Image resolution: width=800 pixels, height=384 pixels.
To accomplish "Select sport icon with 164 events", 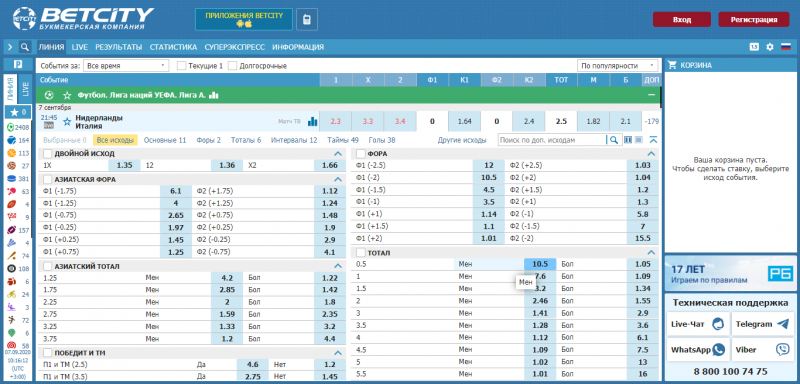I will [x=11, y=140].
